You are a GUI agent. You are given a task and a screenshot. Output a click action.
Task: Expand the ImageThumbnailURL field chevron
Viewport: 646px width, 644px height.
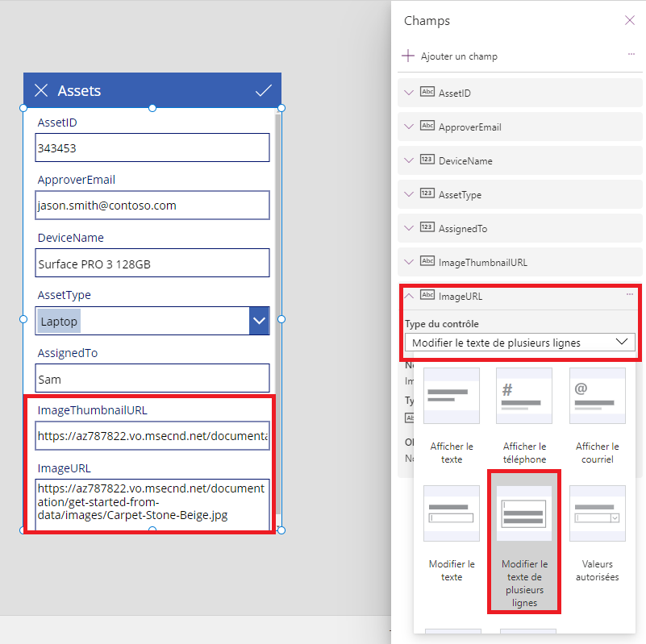409,262
